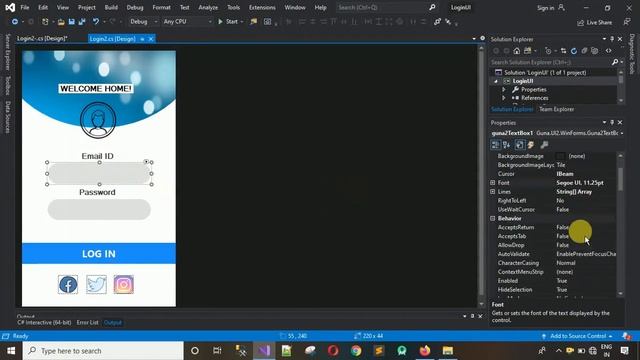Select the WELCOME HOME! label on the form

pos(96,89)
